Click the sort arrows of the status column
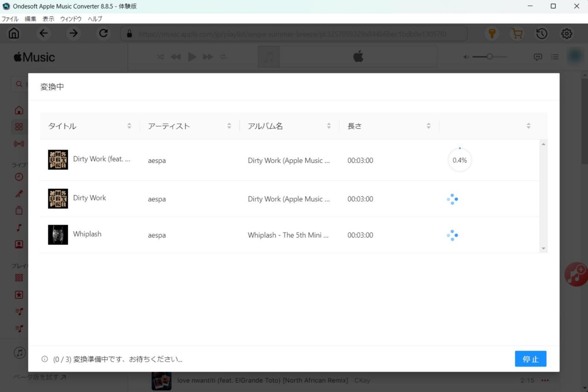 click(528, 126)
